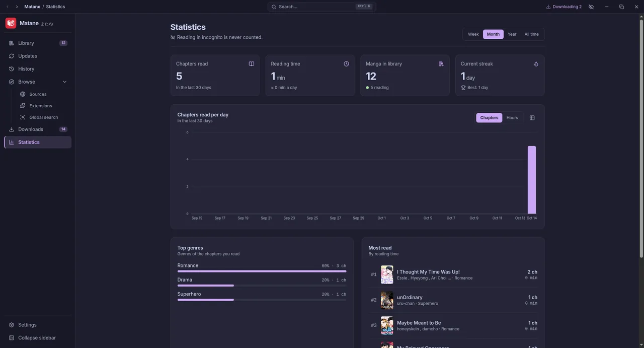Click the Collapse sidebar panel icon
Image resolution: width=644 pixels, height=348 pixels.
tap(12, 338)
